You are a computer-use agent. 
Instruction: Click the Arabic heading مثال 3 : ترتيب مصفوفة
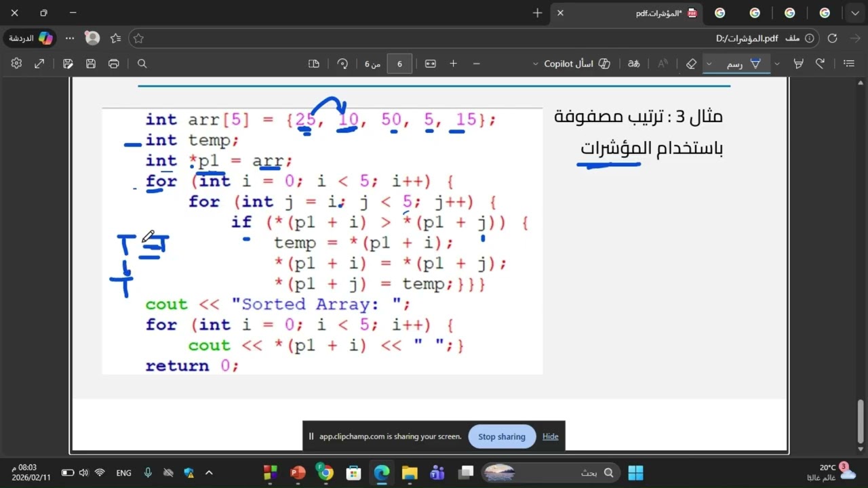639,116
